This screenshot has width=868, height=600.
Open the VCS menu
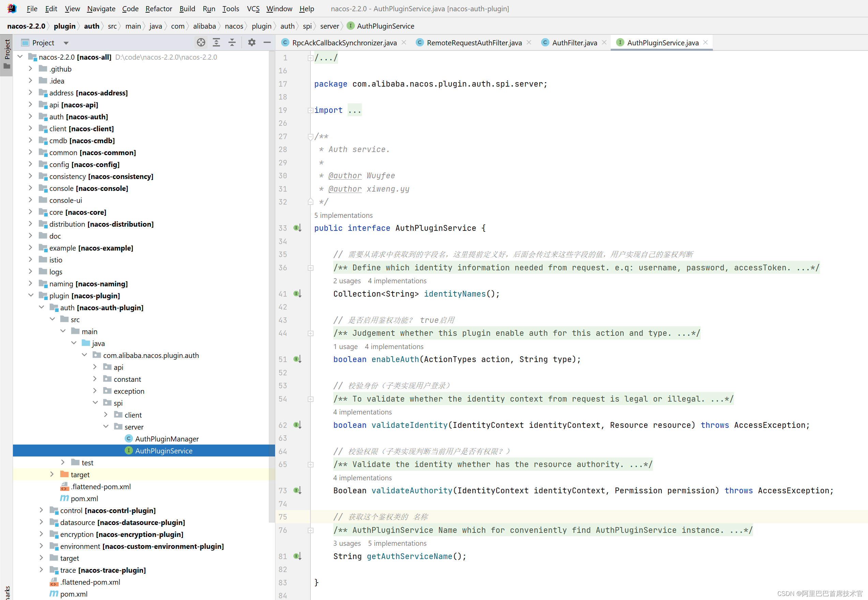point(253,9)
